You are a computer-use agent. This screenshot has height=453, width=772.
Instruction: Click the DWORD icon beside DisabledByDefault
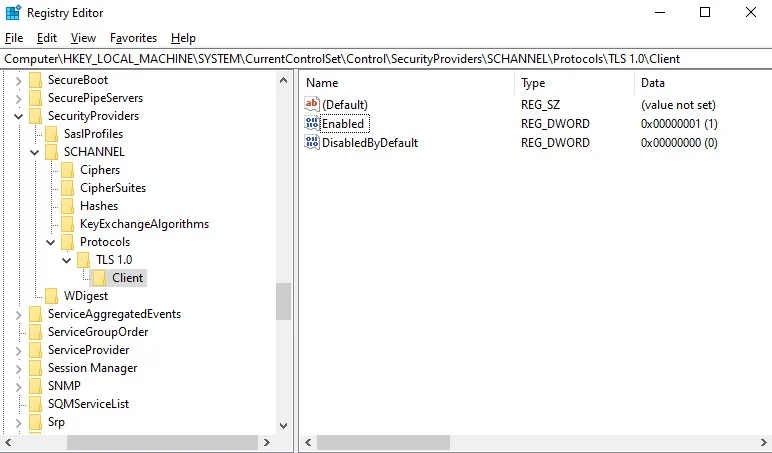(312, 143)
